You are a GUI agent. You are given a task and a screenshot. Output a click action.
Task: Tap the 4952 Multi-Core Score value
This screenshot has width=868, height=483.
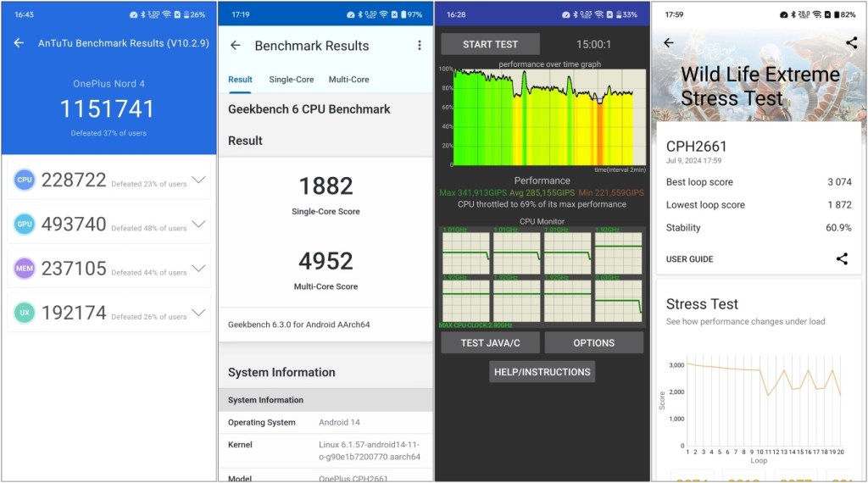(325, 261)
